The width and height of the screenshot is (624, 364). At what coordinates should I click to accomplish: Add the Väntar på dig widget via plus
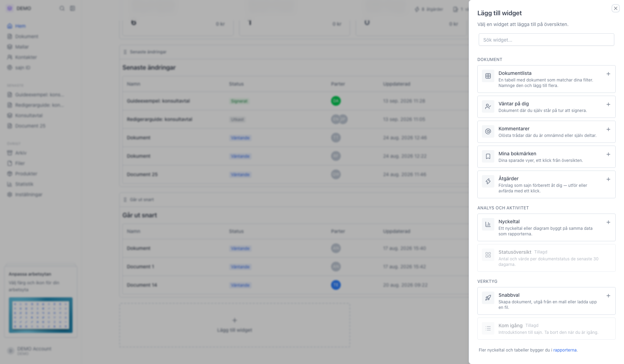tap(608, 104)
